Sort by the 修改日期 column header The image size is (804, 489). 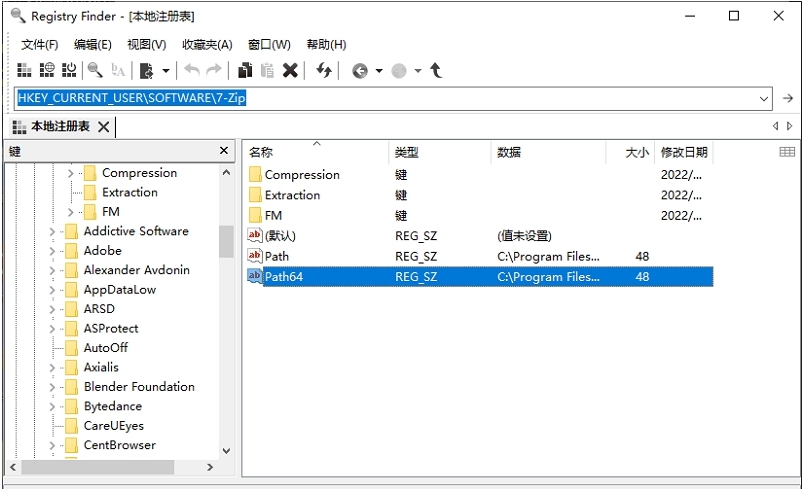(x=684, y=152)
